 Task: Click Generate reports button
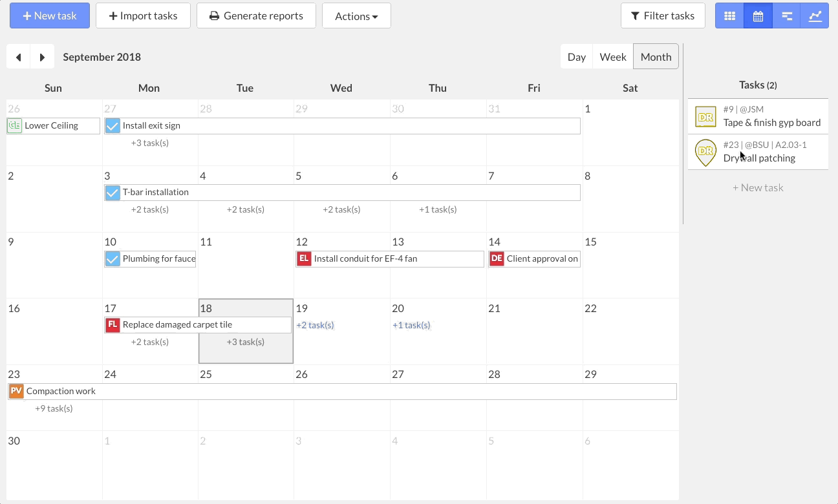pyautogui.click(x=256, y=16)
